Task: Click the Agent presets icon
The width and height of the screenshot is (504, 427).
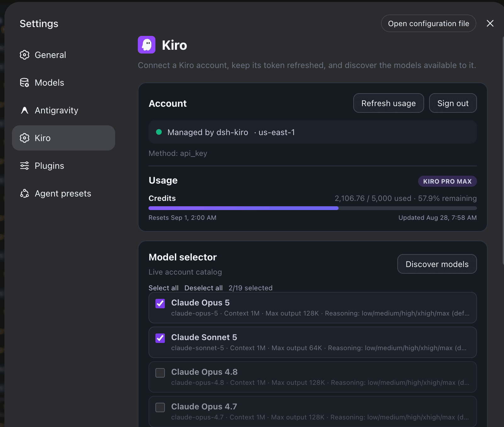Action: point(25,193)
